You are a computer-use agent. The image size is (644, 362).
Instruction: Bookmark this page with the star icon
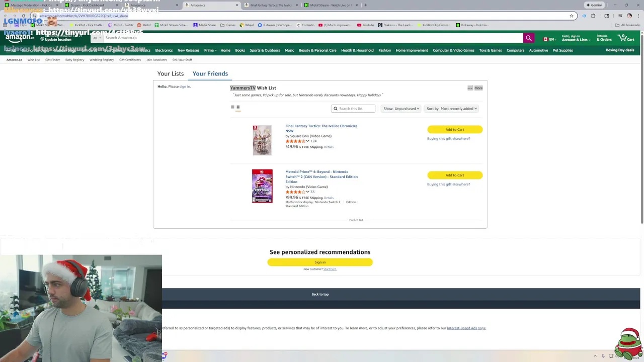tap(572, 16)
